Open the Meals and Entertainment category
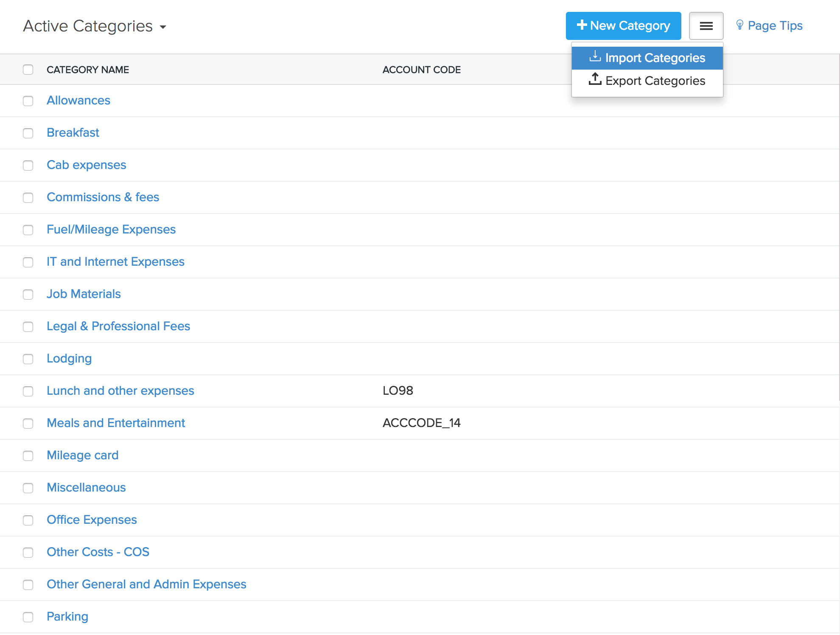840x635 pixels. pos(116,423)
